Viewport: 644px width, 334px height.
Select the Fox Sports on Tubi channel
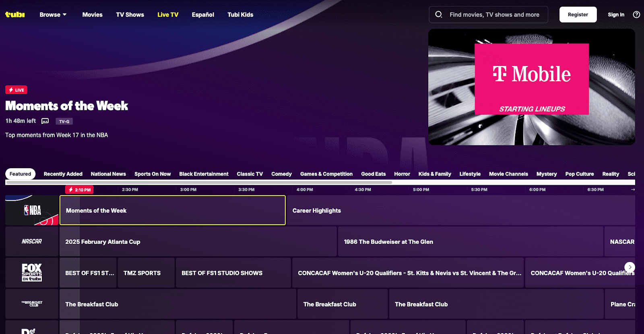tap(32, 273)
